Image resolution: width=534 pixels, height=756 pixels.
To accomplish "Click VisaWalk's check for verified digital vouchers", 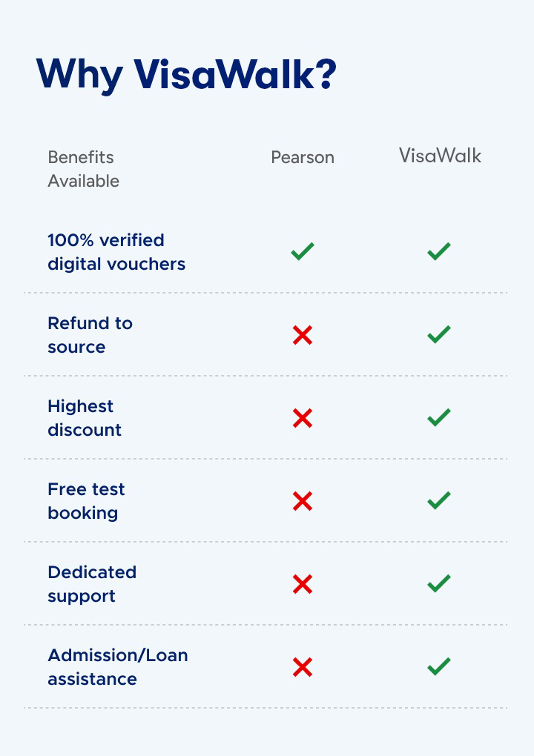I will [x=439, y=252].
